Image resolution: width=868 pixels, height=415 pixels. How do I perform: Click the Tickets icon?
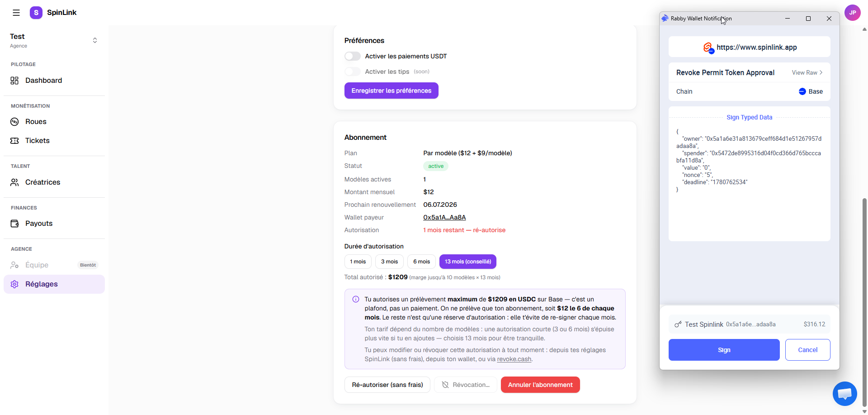pos(14,141)
